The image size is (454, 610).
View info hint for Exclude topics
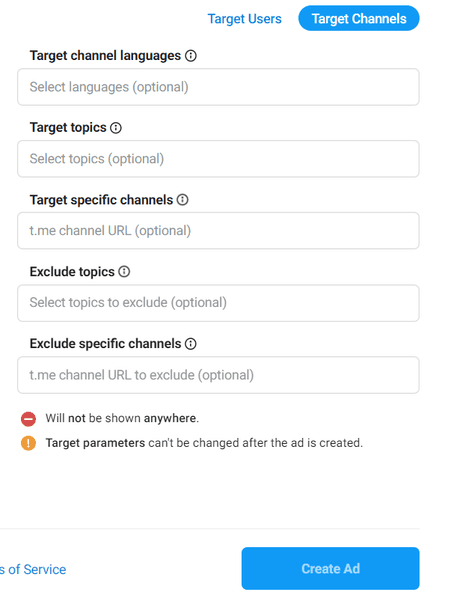click(x=124, y=272)
